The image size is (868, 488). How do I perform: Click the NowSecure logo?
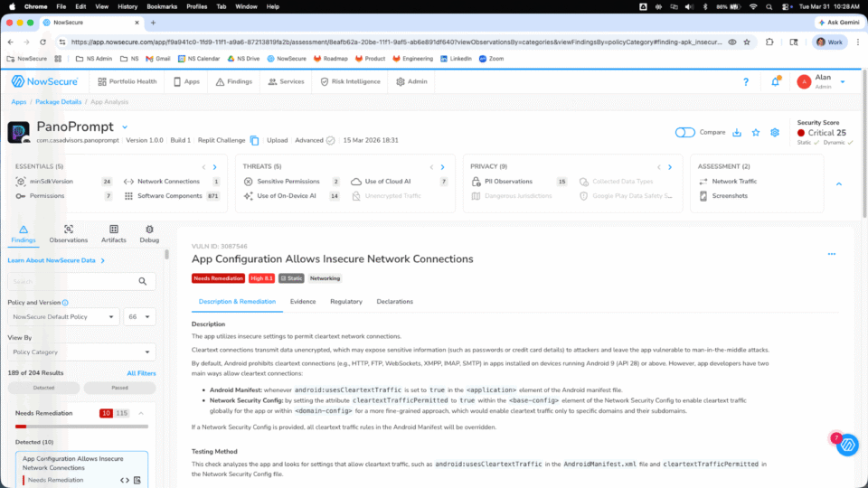point(45,81)
